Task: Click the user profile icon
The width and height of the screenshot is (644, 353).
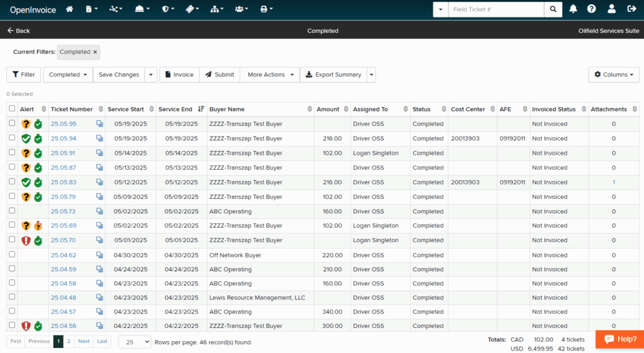Action: (x=611, y=9)
